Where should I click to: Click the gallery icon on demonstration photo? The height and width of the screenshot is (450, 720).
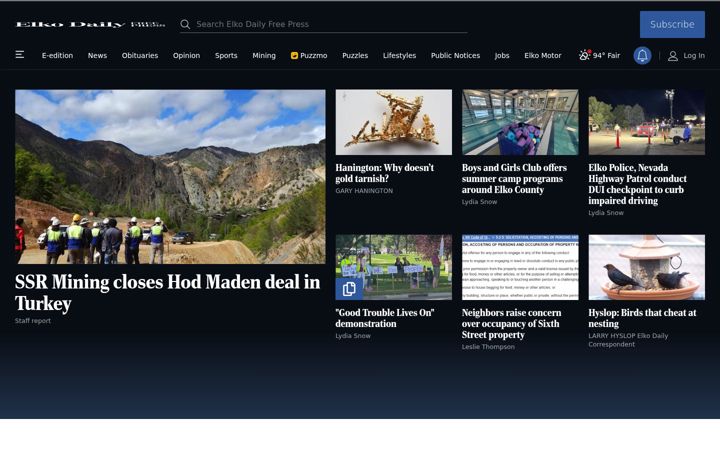(349, 288)
